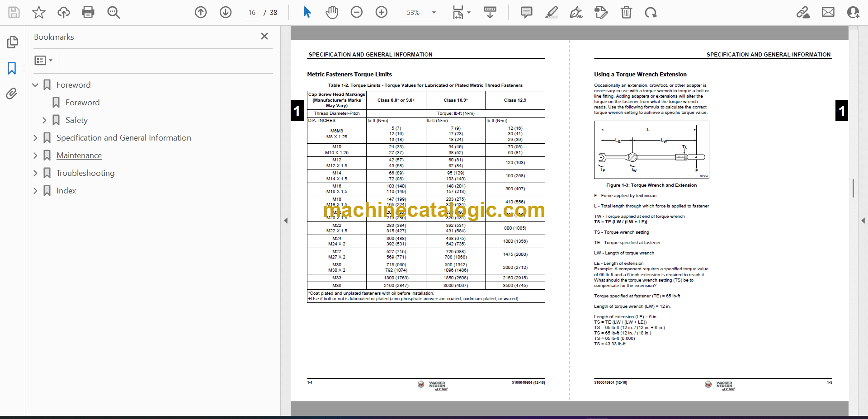Delete with the trash can icon
868x419 pixels.
pyautogui.click(x=626, y=12)
